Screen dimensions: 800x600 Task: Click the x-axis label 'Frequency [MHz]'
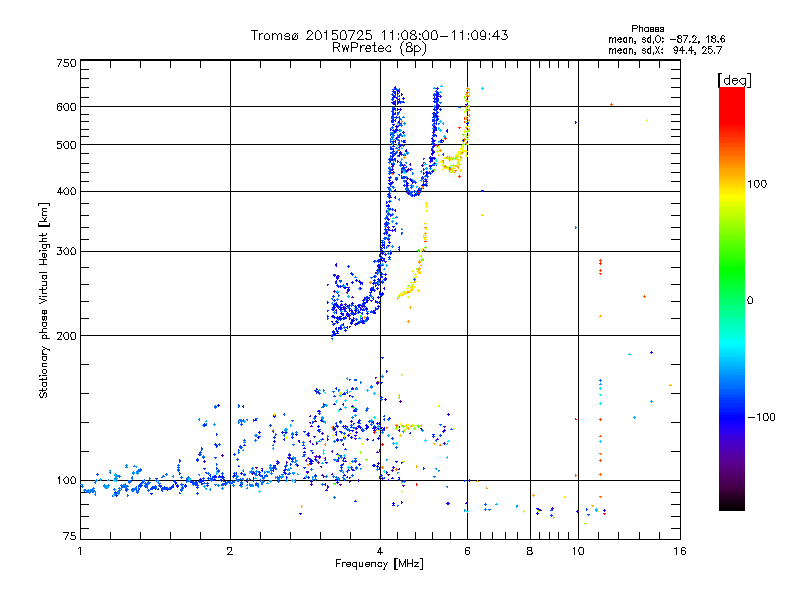pos(379,564)
